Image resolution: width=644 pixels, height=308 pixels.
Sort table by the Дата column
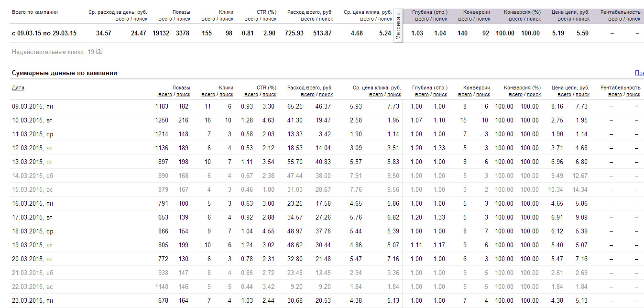tap(18, 88)
